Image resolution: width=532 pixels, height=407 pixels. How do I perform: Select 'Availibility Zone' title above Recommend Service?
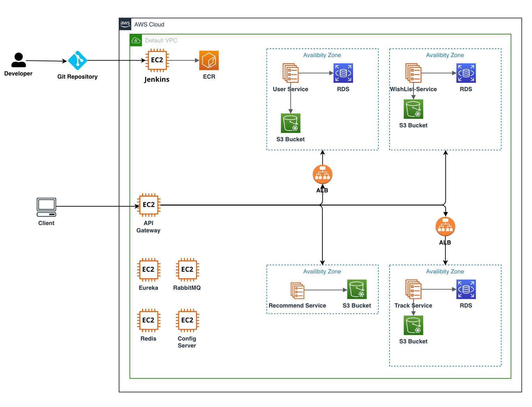point(322,271)
